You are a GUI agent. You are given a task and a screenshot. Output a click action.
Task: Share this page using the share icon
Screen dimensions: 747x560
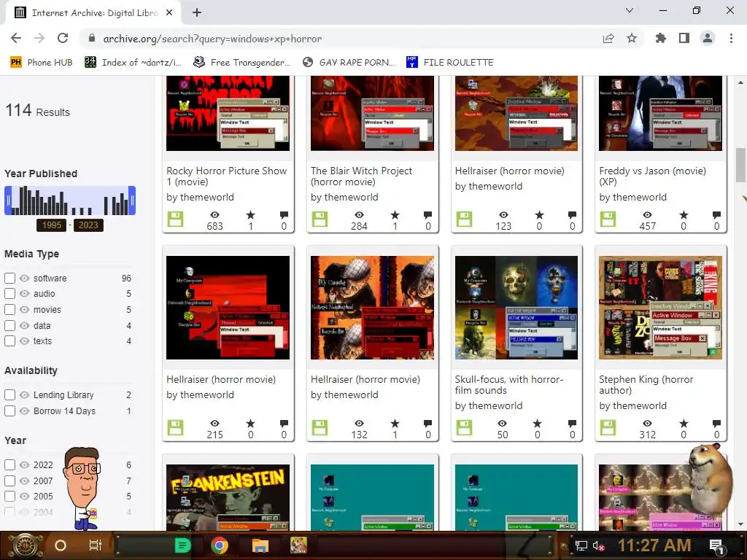[x=608, y=38]
